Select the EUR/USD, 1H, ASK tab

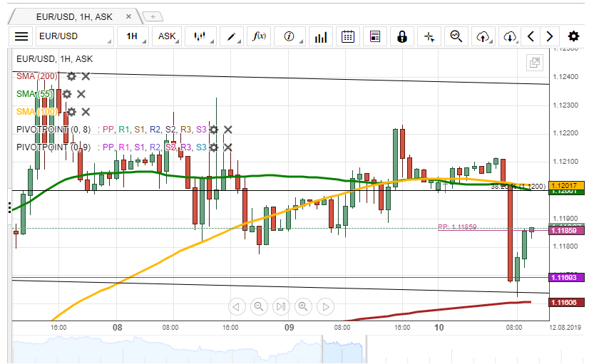(x=76, y=16)
